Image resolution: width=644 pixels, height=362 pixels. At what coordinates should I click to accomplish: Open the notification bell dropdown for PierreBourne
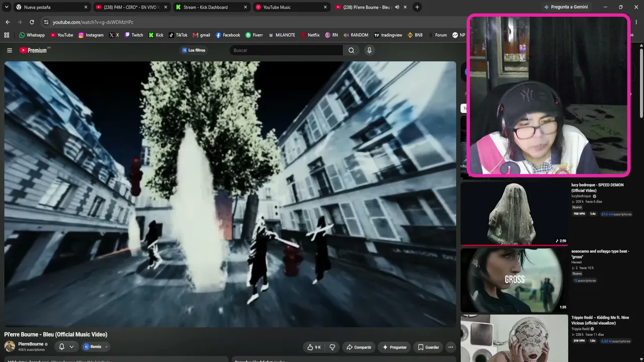point(66,346)
